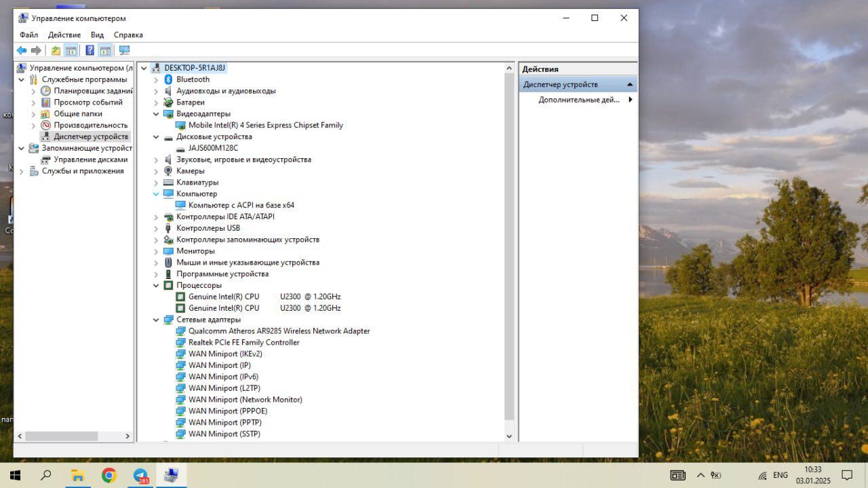
Task: Open the Файл menu
Action: (29, 35)
